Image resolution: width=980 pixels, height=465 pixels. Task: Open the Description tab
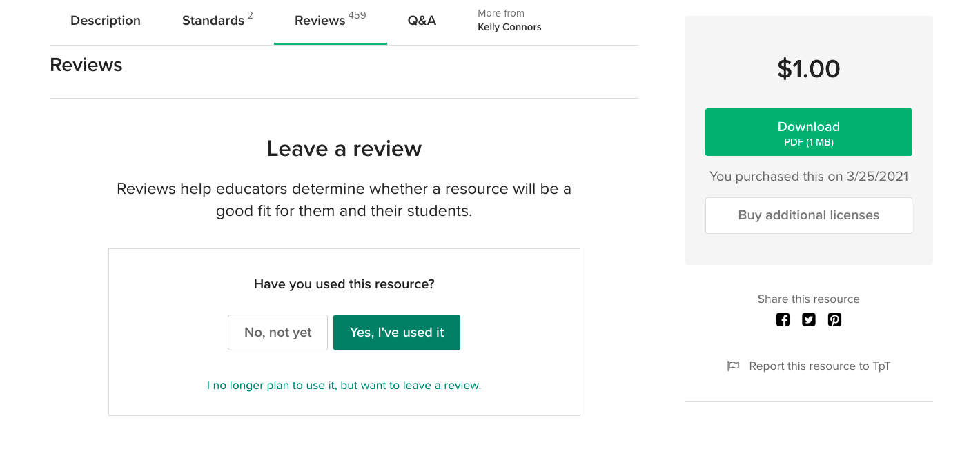click(105, 21)
